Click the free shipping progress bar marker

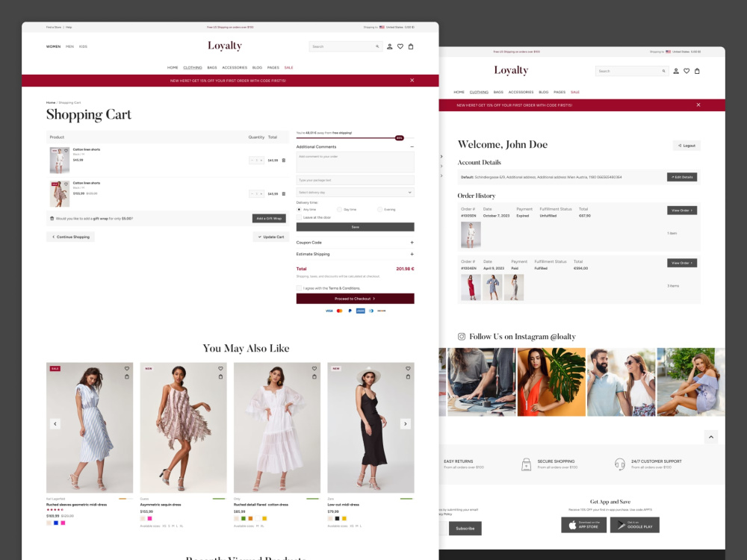click(x=399, y=138)
